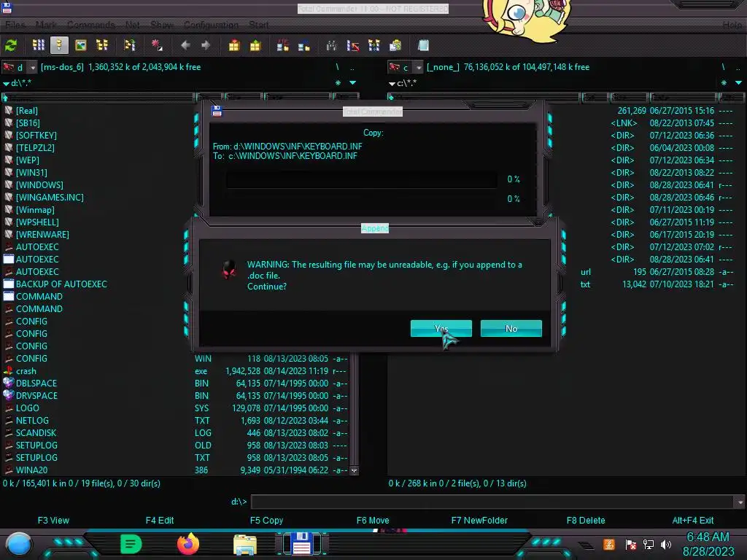The height and width of the screenshot is (560, 747).
Task: Click the F5 Copy button
Action: click(x=266, y=521)
